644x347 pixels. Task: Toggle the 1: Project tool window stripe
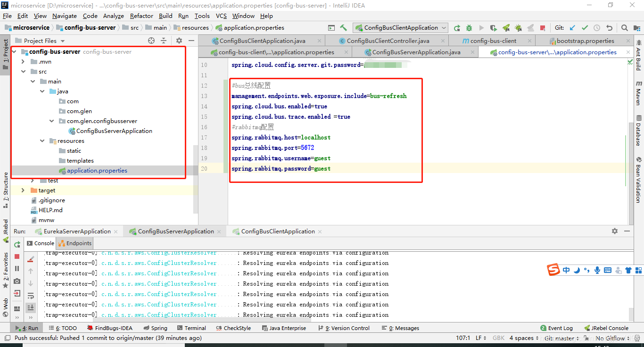click(x=5, y=54)
